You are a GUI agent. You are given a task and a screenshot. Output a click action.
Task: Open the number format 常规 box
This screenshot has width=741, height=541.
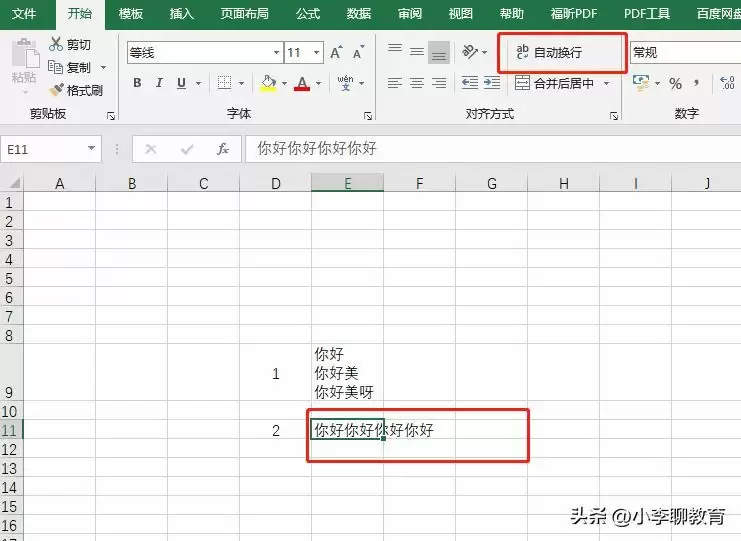(x=685, y=52)
